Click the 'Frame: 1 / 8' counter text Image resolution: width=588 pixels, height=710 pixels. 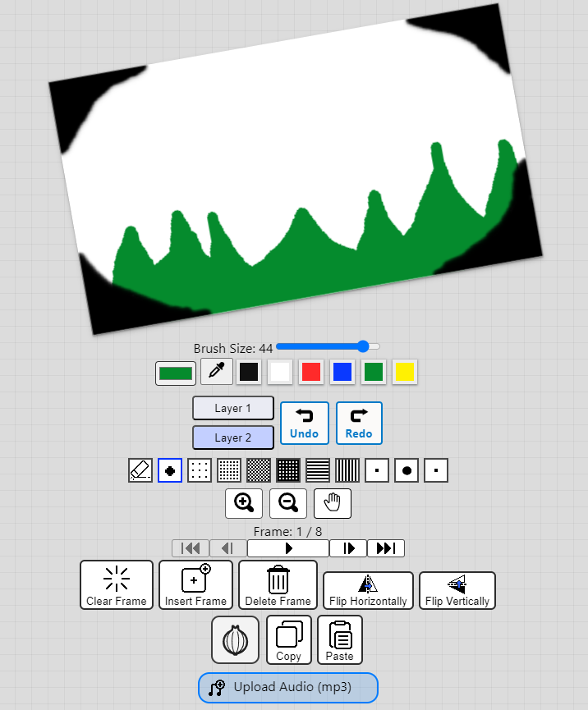coord(287,532)
